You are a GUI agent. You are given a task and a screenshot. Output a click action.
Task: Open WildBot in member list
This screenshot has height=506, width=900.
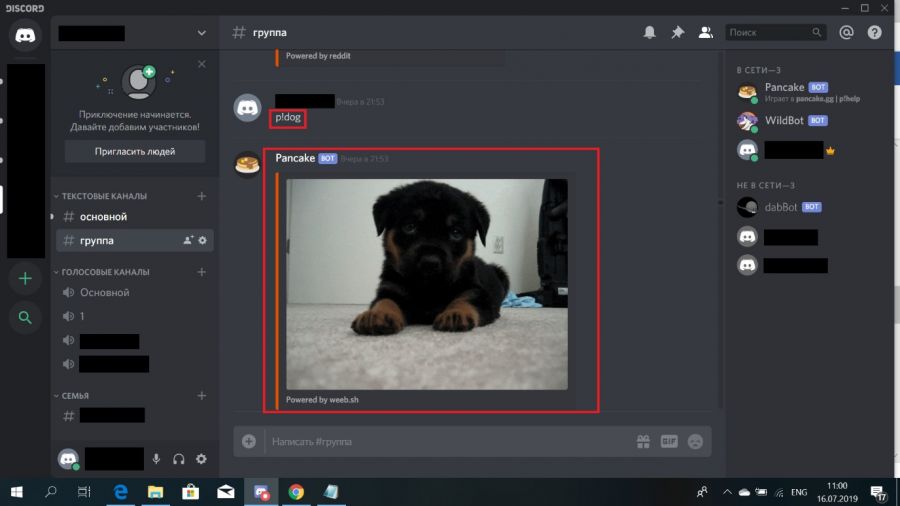point(807,121)
